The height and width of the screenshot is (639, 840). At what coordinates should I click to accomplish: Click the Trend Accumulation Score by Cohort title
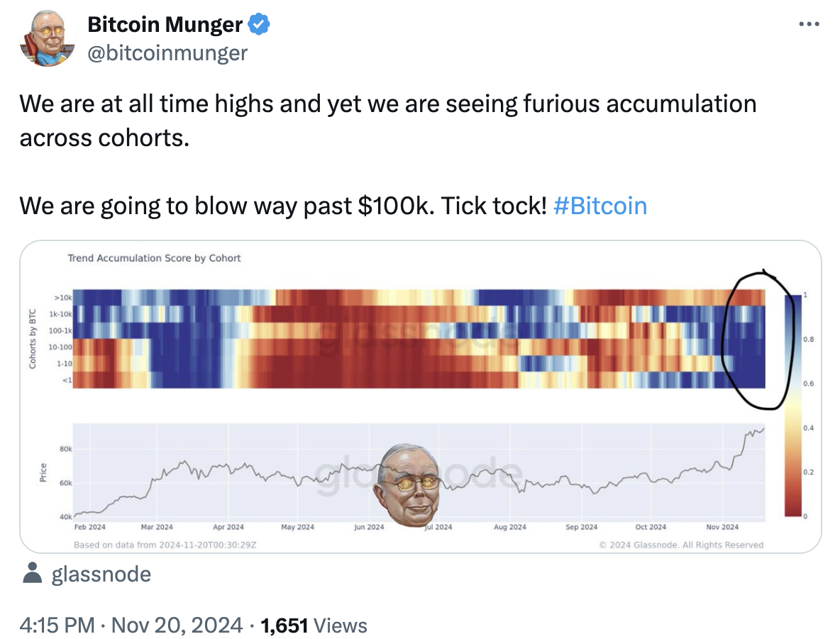[x=154, y=258]
